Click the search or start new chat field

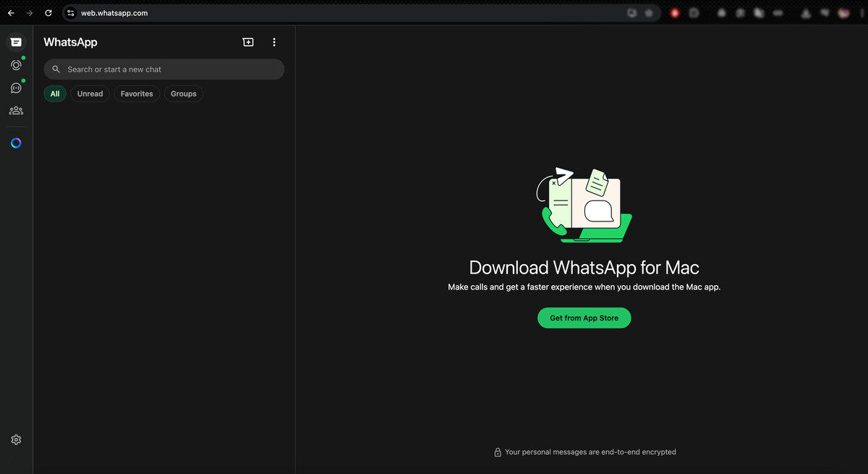(170, 69)
